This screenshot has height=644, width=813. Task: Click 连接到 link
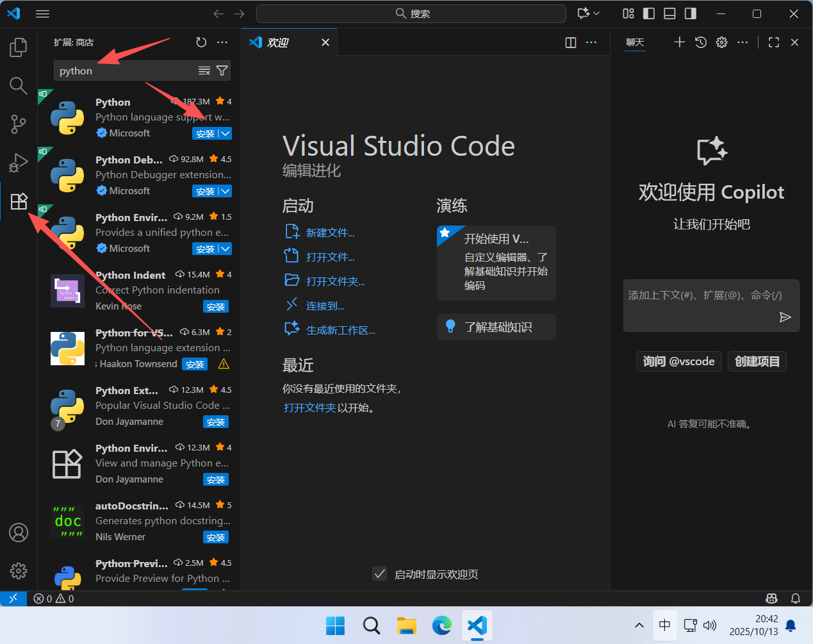[x=325, y=306]
